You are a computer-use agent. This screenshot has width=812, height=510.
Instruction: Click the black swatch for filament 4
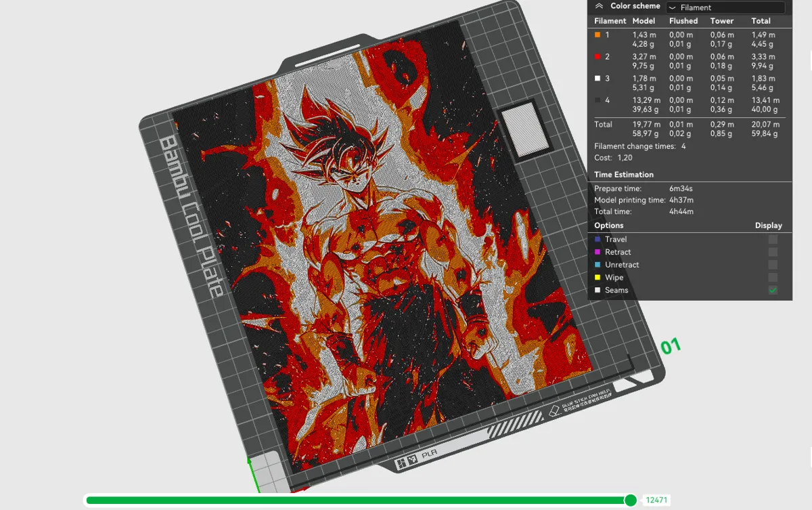click(x=597, y=100)
